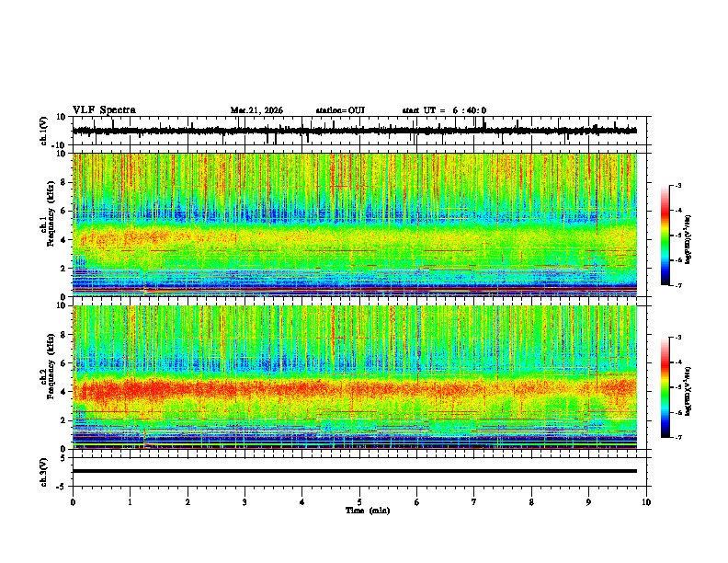Click the ch.3 flat waveform trace
Screen dimensions: 728x563
[354, 471]
